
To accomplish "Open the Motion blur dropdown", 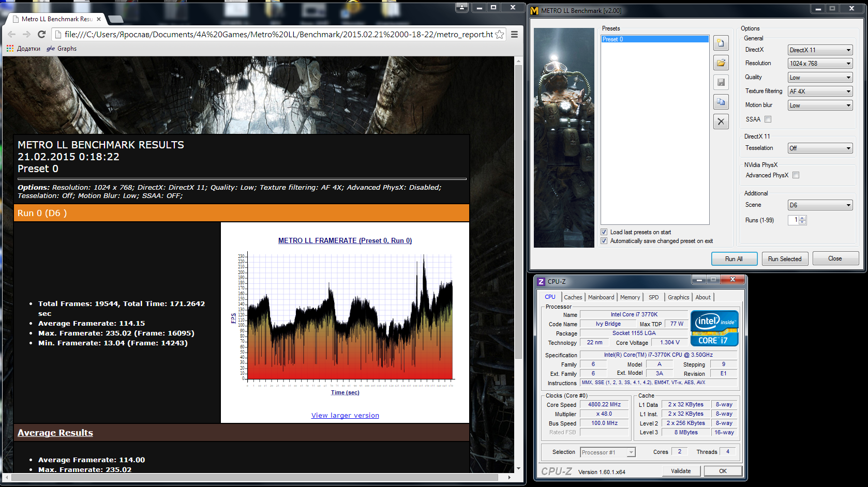I will point(820,105).
